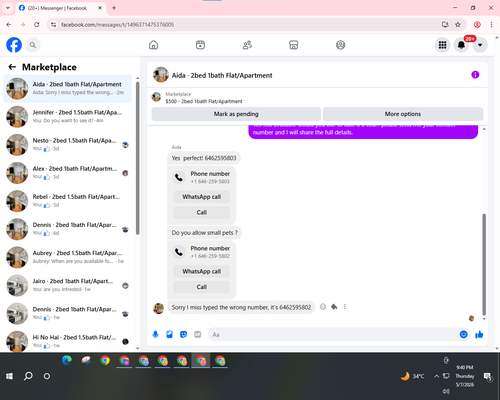Viewport: 500px width, 400px height.
Task: Click Call under number ending 5803
Action: (202, 212)
